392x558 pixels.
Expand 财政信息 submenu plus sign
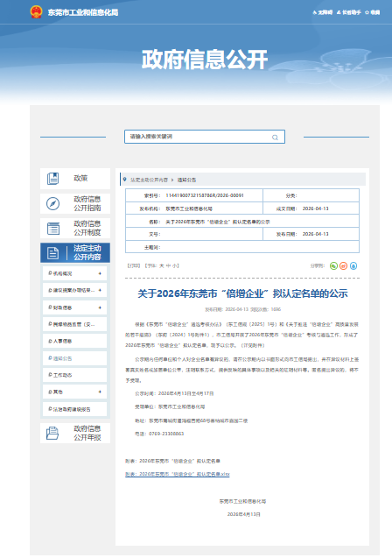[x=100, y=307]
